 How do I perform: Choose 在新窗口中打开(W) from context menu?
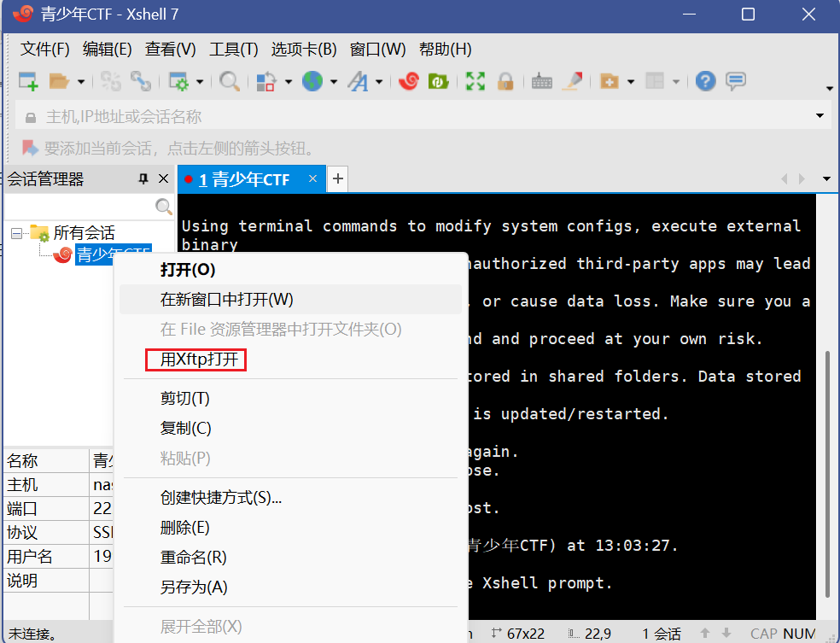[227, 300]
